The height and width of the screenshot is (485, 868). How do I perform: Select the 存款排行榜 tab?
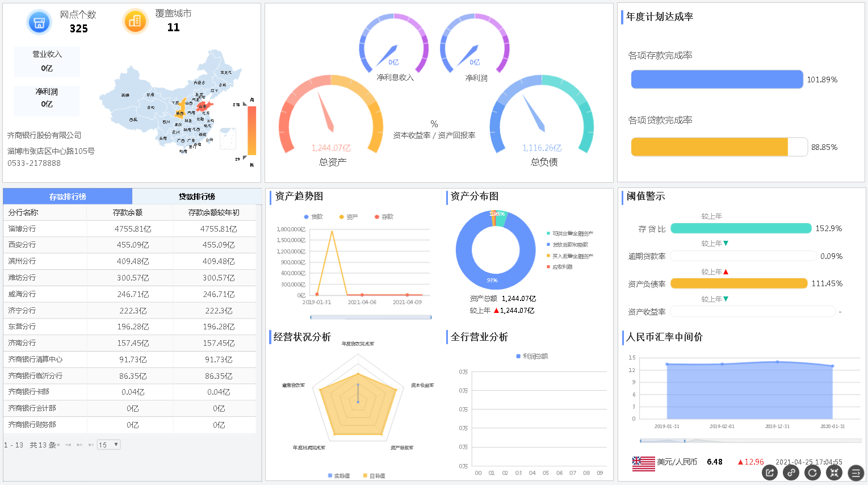click(x=68, y=196)
